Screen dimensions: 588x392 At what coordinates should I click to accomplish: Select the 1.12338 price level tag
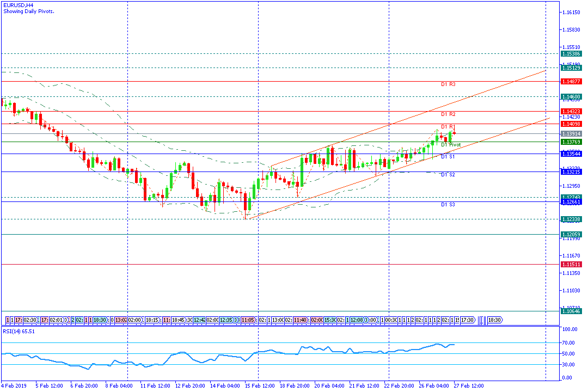click(x=571, y=219)
